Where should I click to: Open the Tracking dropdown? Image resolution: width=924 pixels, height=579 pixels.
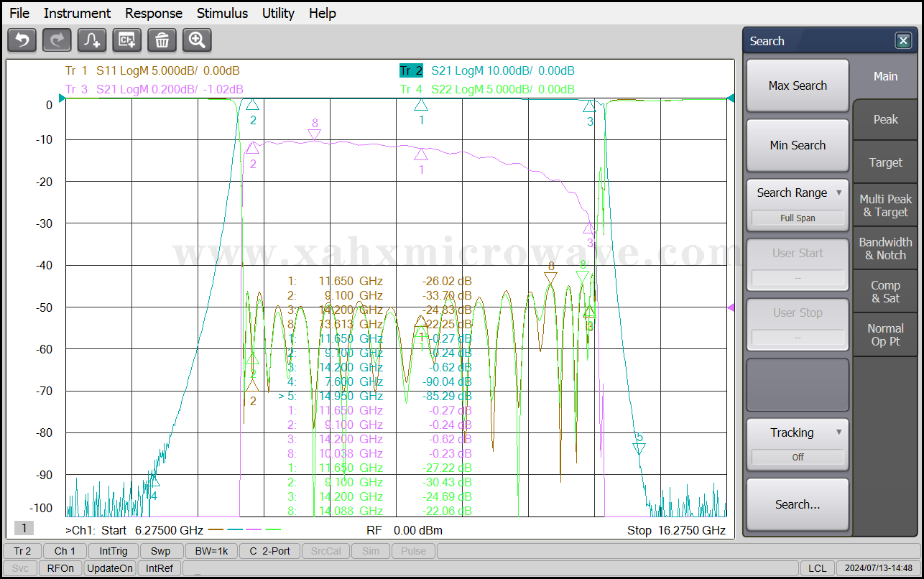point(798,444)
